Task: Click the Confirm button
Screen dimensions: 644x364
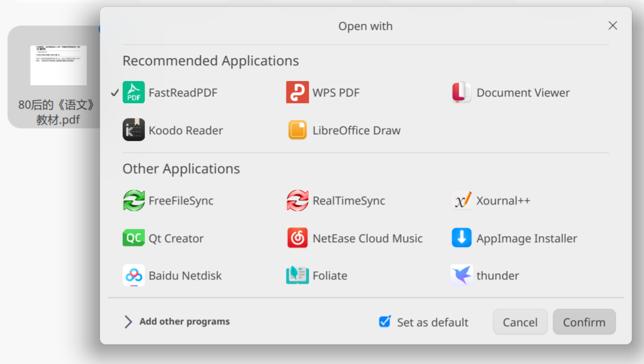Action: (x=584, y=321)
